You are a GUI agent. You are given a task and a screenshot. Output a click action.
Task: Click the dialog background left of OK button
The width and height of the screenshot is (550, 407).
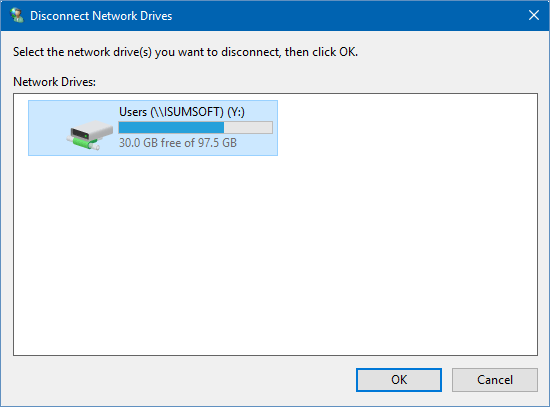point(182,380)
